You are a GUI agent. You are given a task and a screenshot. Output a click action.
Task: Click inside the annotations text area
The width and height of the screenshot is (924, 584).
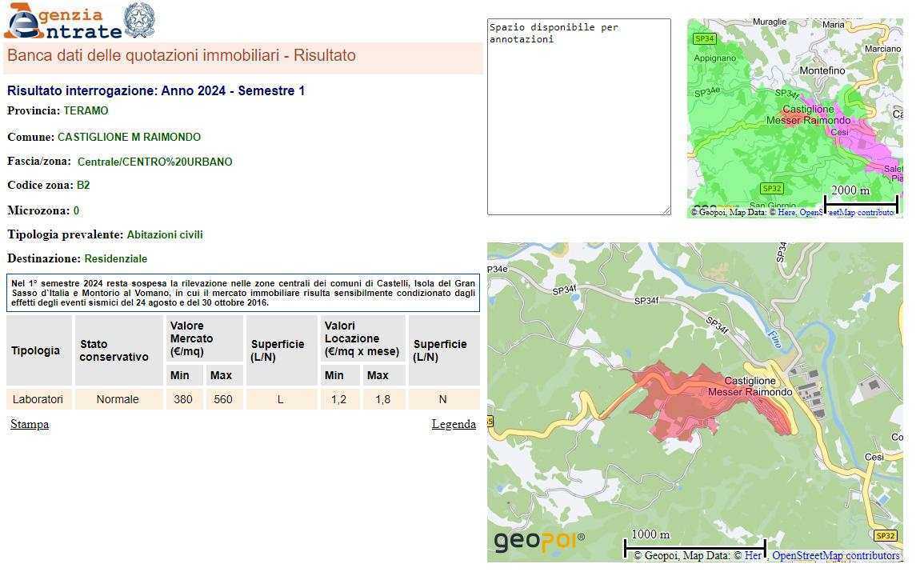pyautogui.click(x=578, y=120)
